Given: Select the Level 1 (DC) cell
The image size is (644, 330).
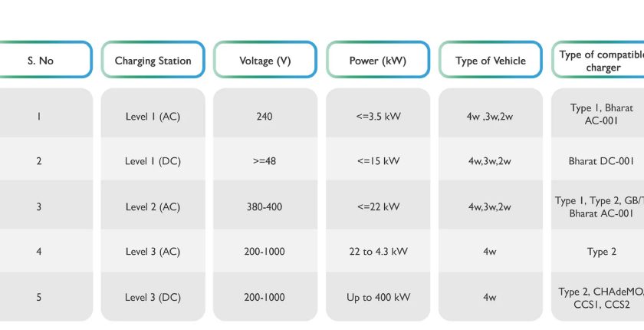Looking at the screenshot, I should tap(153, 161).
